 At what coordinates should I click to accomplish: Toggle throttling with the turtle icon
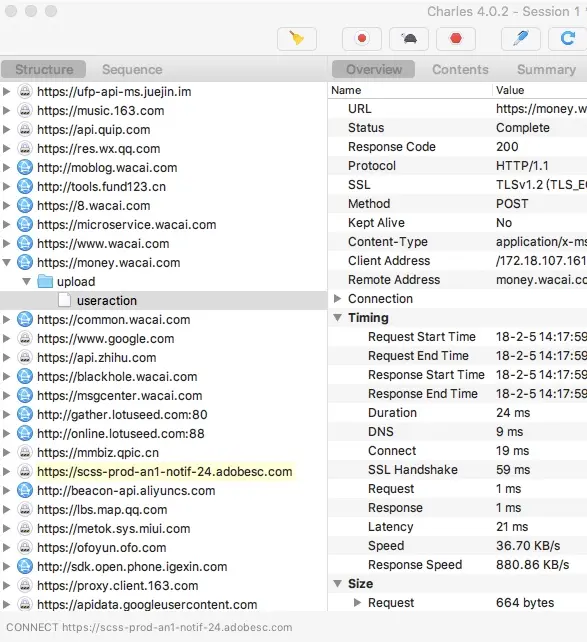click(x=409, y=39)
